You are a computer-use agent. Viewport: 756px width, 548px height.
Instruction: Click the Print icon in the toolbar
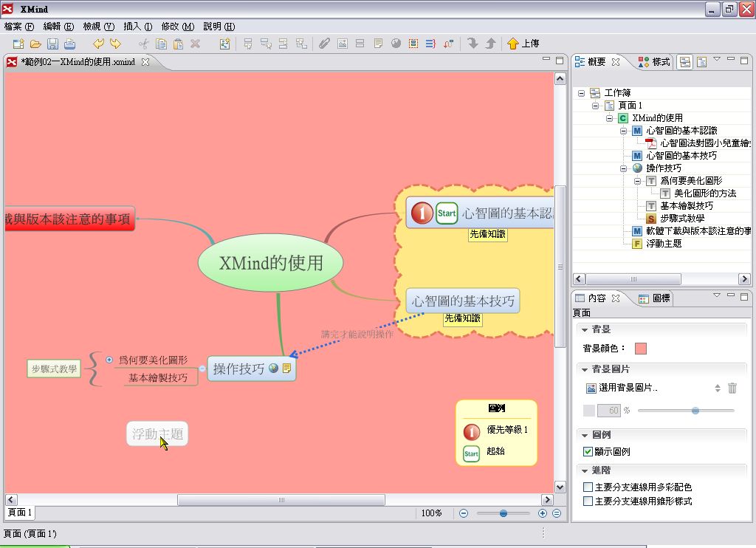(x=70, y=44)
